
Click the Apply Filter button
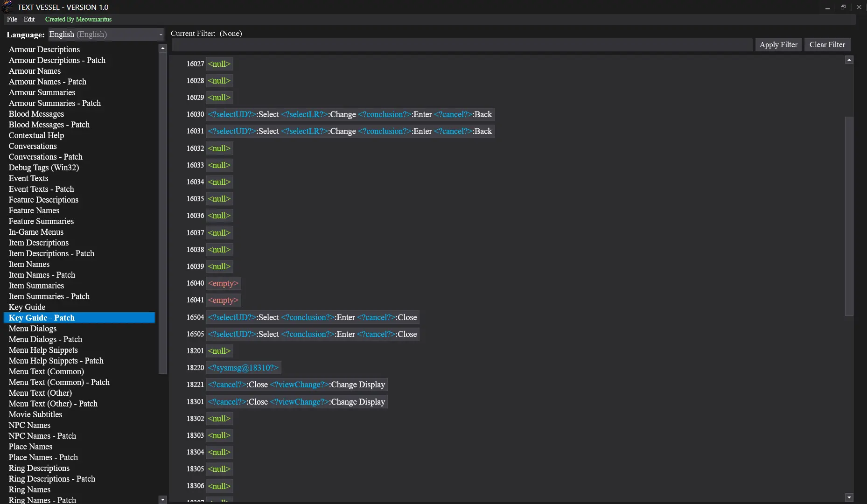click(x=778, y=45)
